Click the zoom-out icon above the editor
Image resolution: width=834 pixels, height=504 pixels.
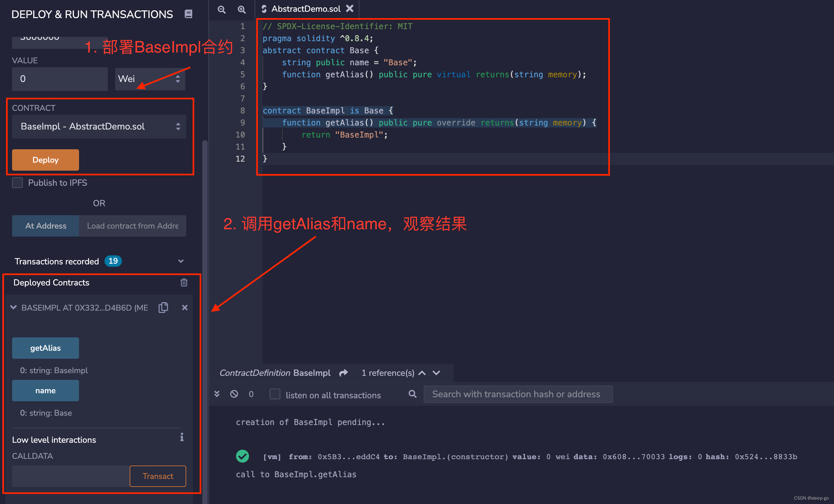[222, 9]
